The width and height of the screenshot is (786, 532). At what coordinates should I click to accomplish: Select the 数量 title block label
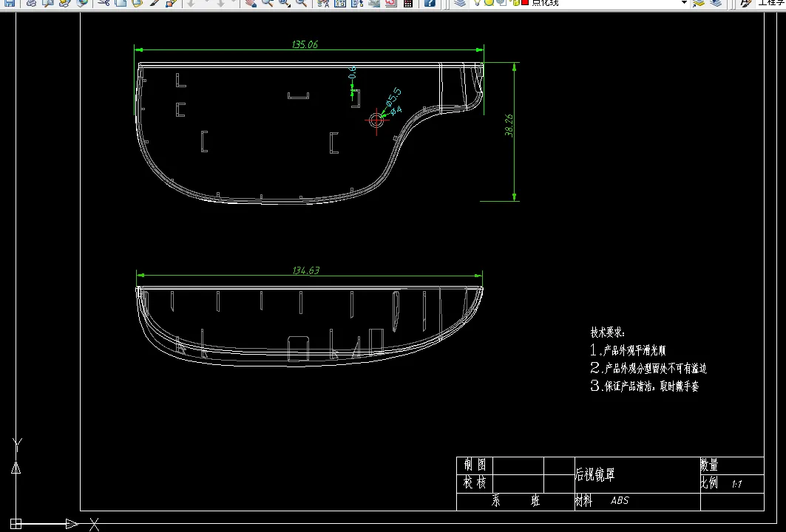[709, 465]
